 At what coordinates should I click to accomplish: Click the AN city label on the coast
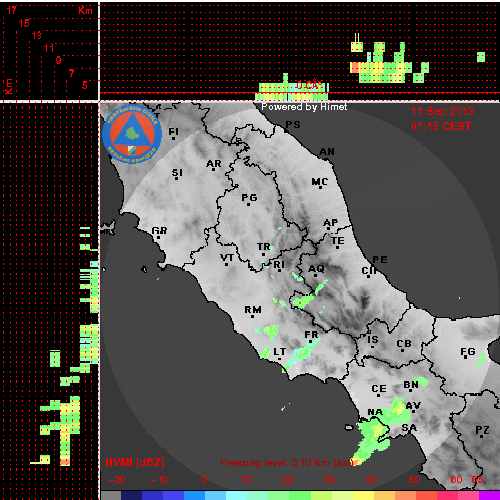point(327,152)
